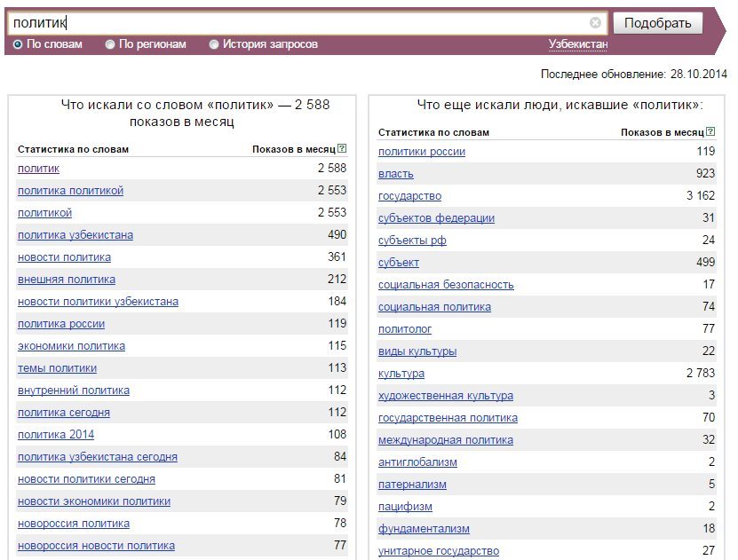The width and height of the screenshot is (738, 560).
Task: Open the 'социальная политика' link
Action: [434, 306]
